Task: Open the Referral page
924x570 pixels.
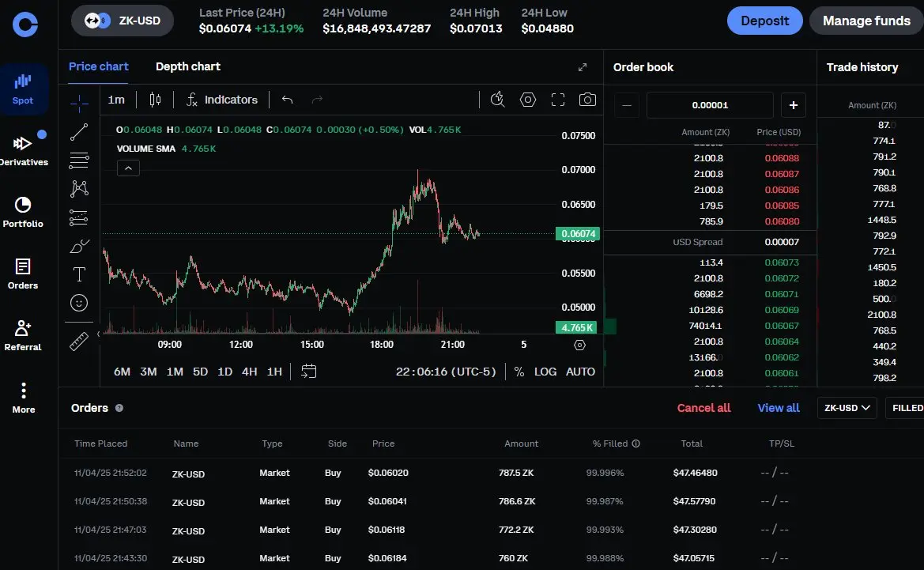Action: (x=23, y=335)
